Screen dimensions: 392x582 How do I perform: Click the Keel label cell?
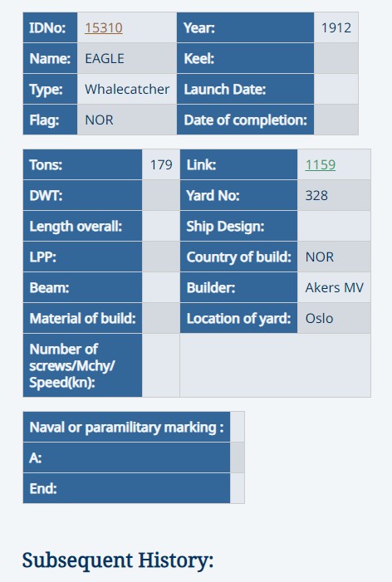[245, 59]
